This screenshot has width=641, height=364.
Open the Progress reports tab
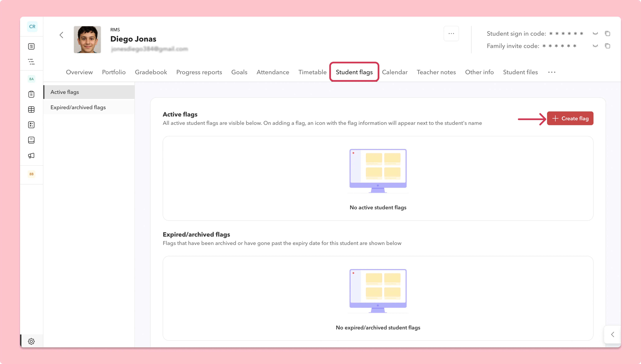coord(199,72)
